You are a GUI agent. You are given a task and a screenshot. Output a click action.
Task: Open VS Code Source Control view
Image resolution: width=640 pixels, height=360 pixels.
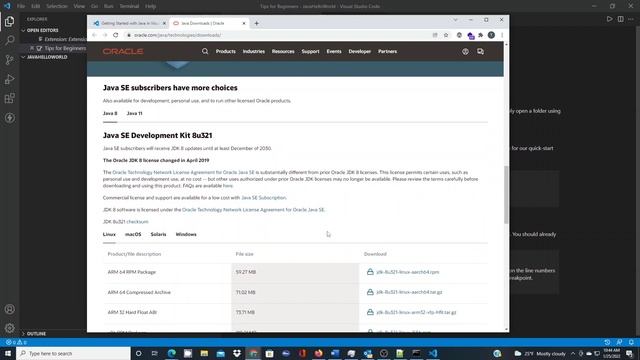pyautogui.click(x=9, y=60)
